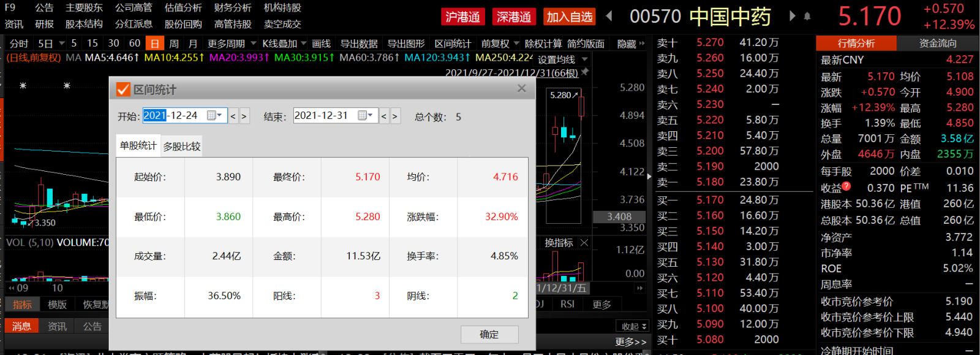The width and height of the screenshot is (980, 355).
Task: Click the 确定 button
Action: [x=489, y=334]
